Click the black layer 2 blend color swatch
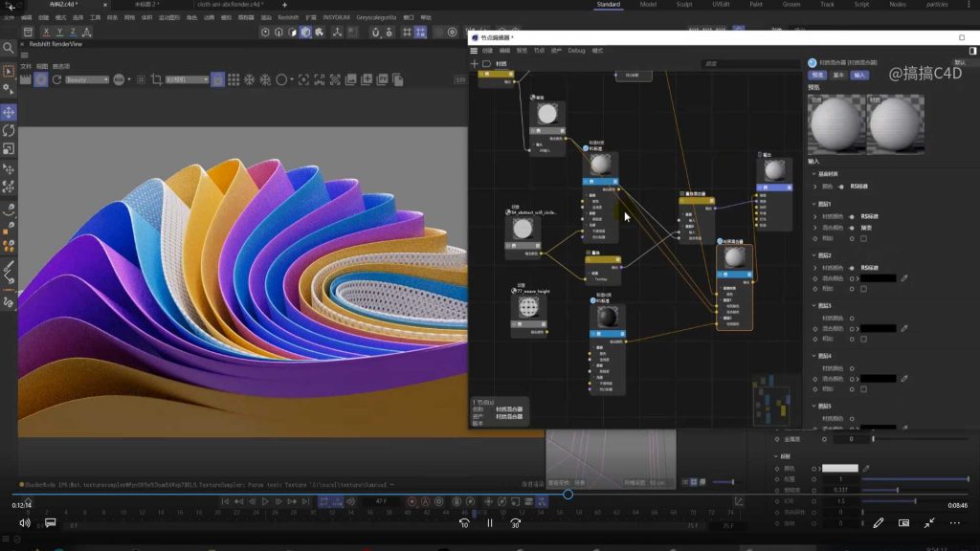 tap(878, 278)
